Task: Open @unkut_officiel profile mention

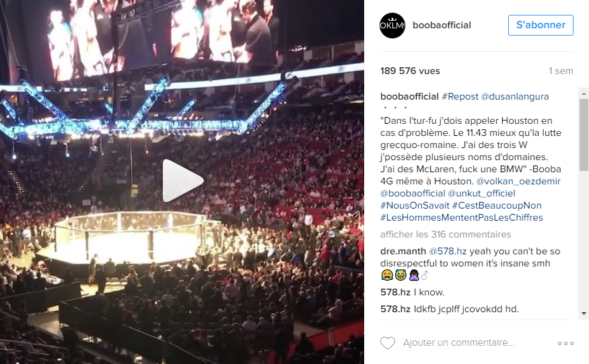Action: pyautogui.click(x=481, y=194)
